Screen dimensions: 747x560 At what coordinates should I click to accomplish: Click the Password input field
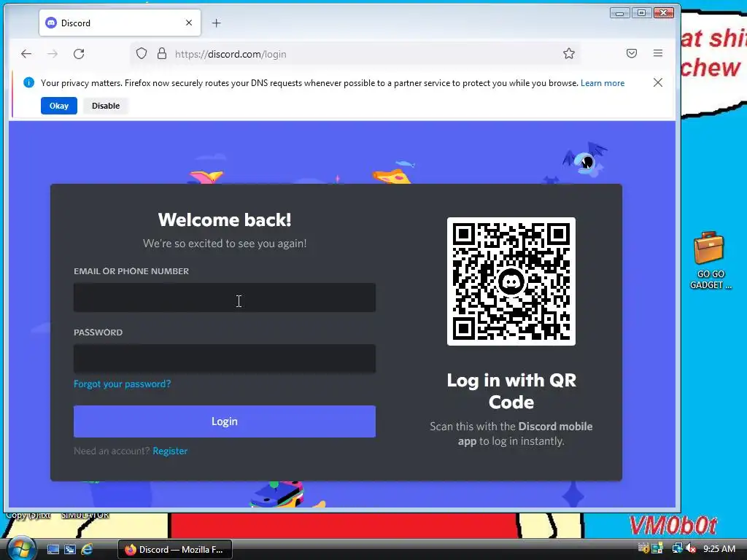225,359
